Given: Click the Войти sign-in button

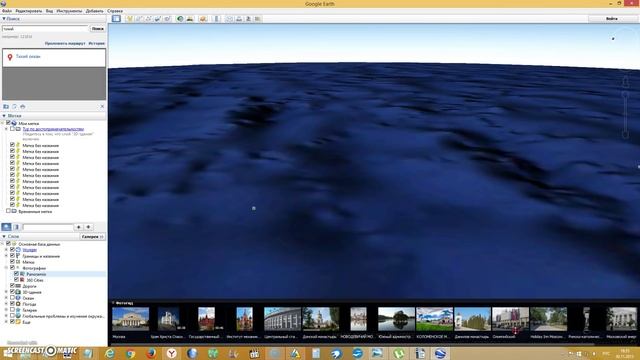Looking at the screenshot, I should 611,19.
